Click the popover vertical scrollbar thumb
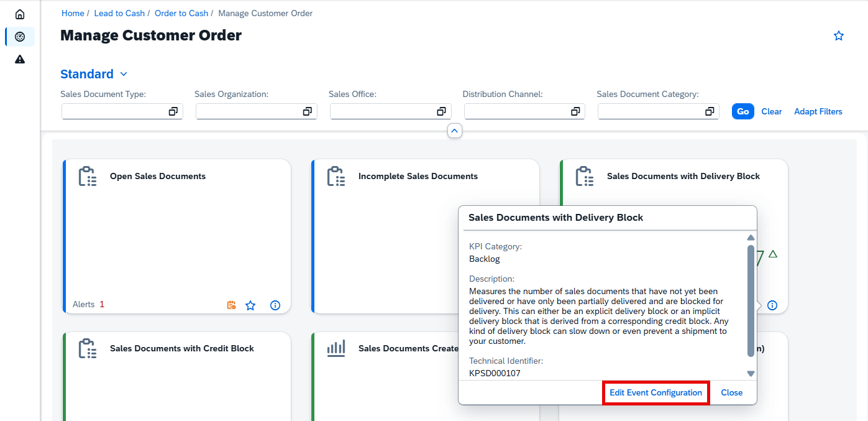Viewport: 868px width, 421px height. (x=751, y=300)
